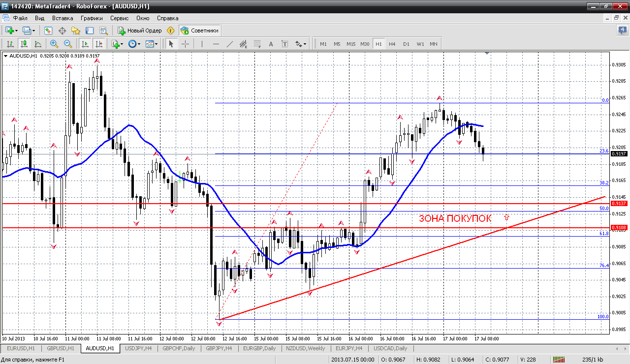Open the Графики menu

pos(92,18)
